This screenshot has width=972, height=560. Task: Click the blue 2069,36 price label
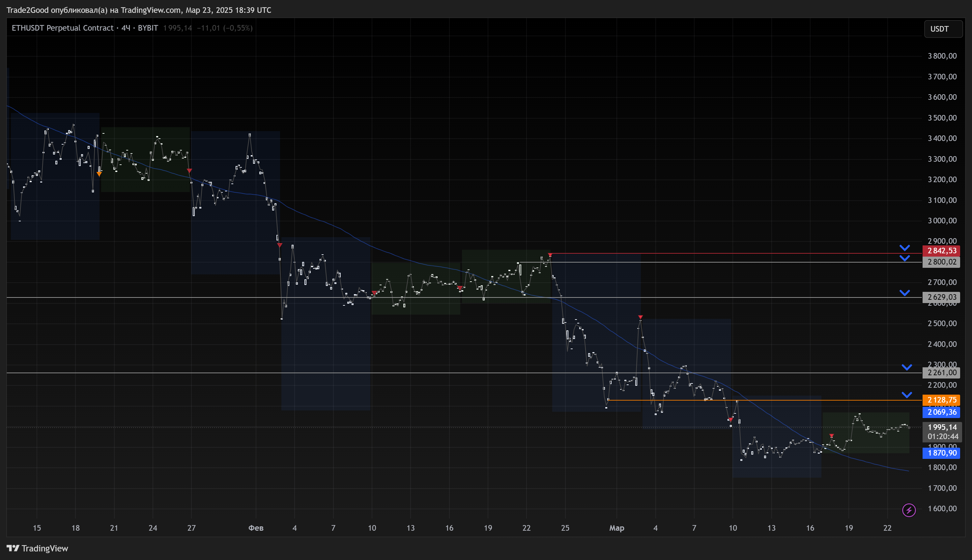point(941,412)
